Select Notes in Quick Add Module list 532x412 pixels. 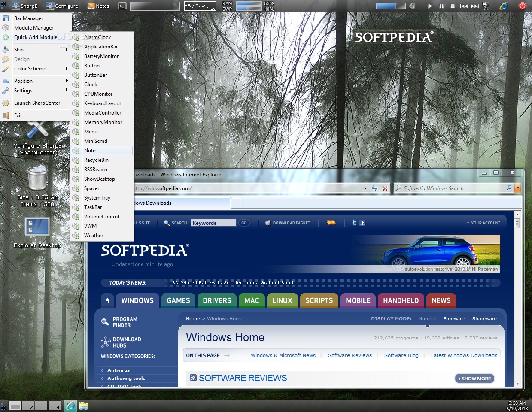pyautogui.click(x=102, y=151)
